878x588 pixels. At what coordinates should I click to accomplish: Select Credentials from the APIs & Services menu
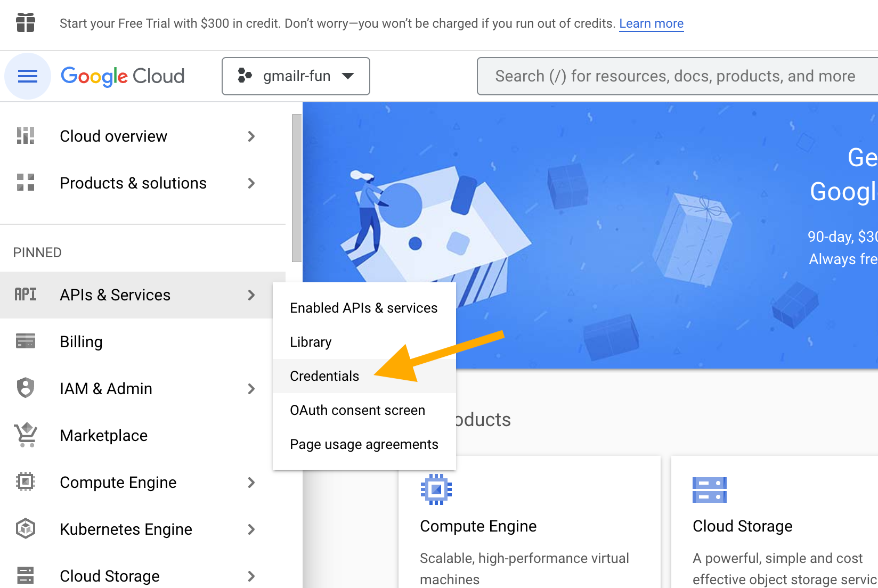(x=324, y=375)
